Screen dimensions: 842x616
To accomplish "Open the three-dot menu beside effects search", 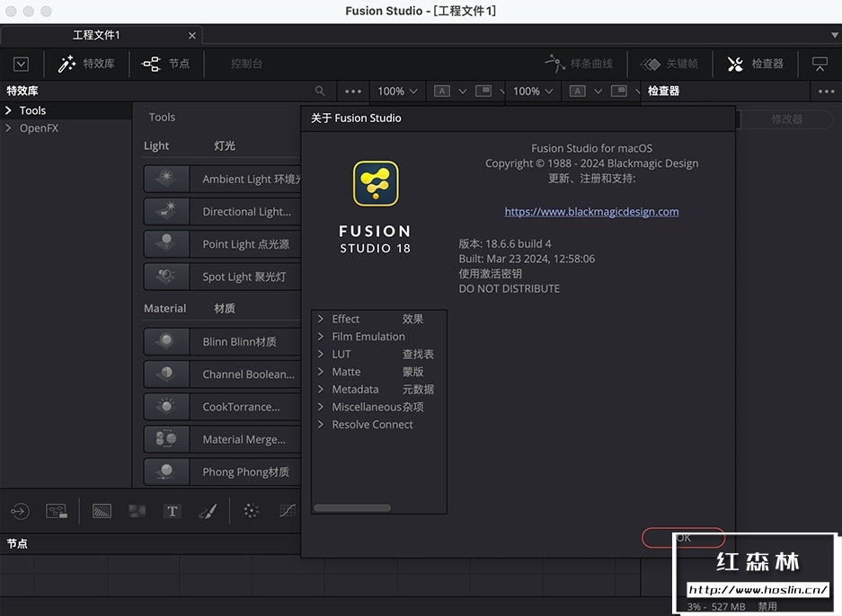I will (x=353, y=92).
